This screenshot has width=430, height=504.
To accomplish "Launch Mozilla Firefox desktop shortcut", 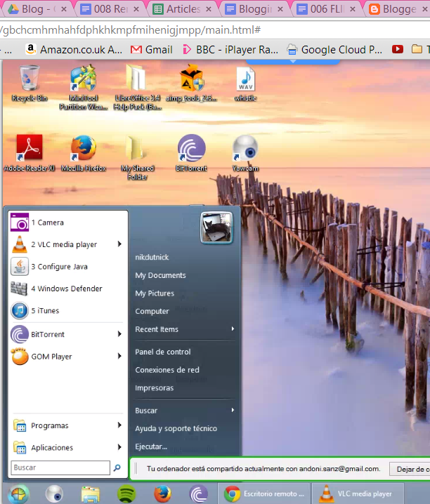I will [84, 153].
